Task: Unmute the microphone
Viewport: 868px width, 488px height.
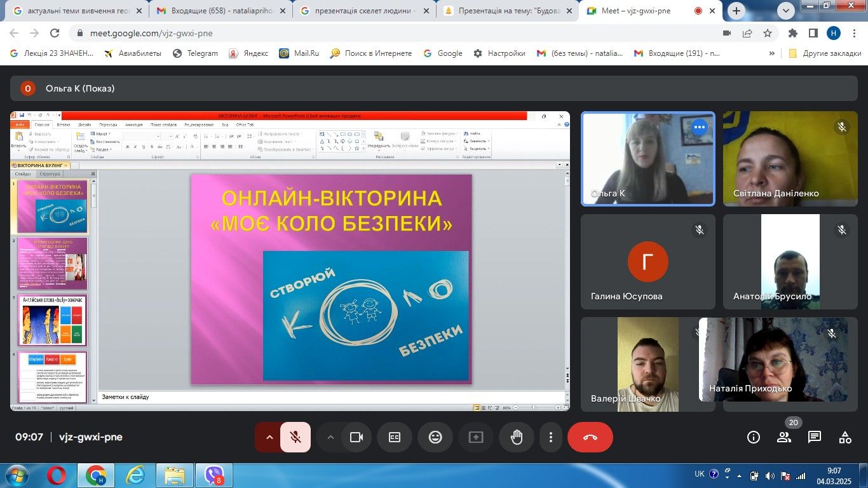Action: pyautogui.click(x=295, y=437)
